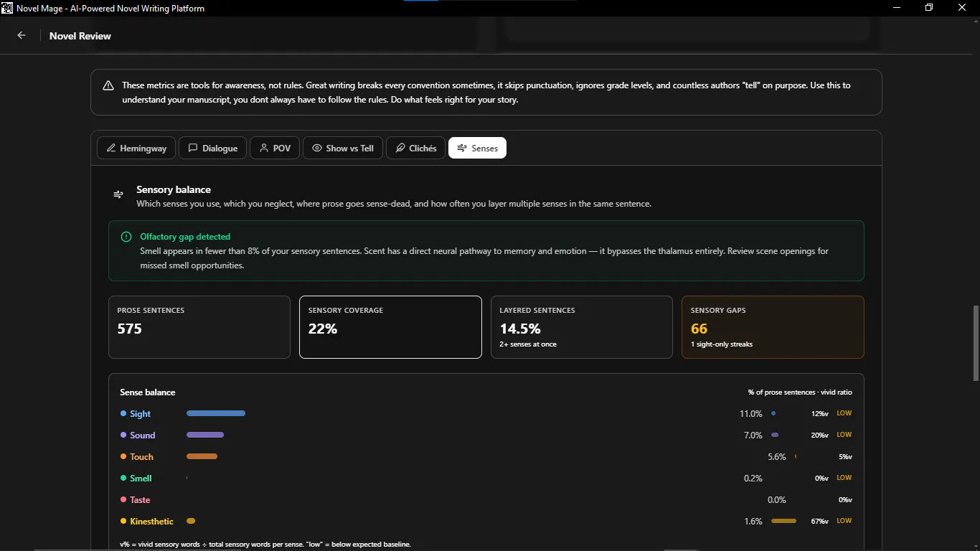
Task: Open the Prose Sentences card
Action: click(x=199, y=327)
